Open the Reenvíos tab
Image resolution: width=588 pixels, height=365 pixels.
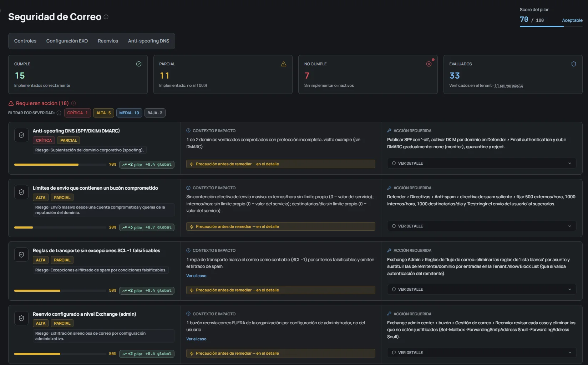108,41
